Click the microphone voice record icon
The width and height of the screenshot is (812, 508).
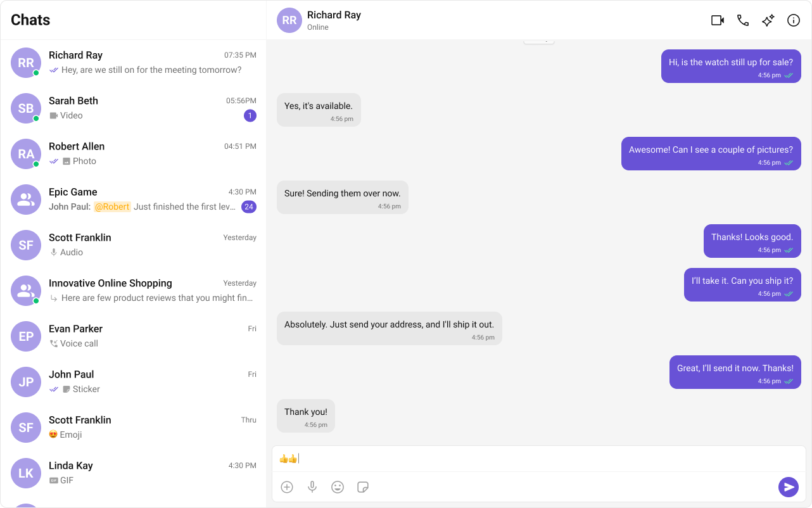coord(312,487)
